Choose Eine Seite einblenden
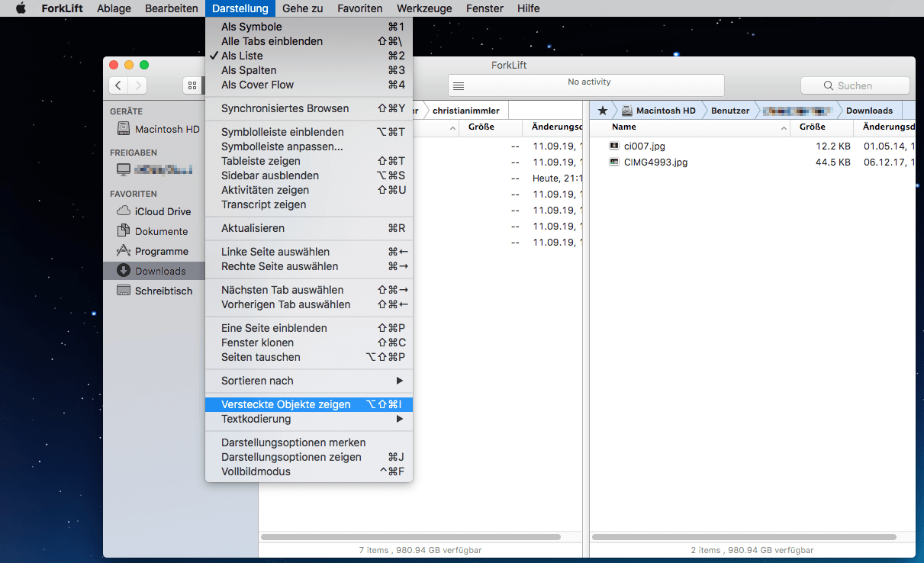924x563 pixels. (309, 328)
